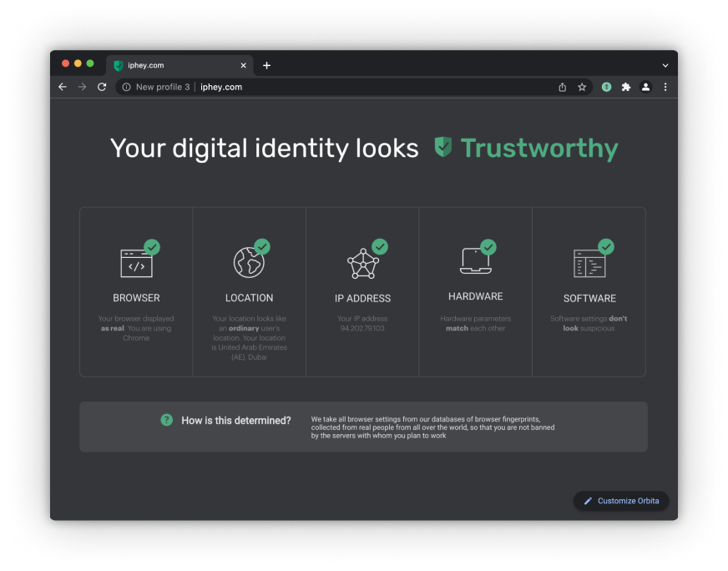The width and height of the screenshot is (728, 571).
Task: Click the shield favicon in the iphey.com tab
Action: coord(119,65)
